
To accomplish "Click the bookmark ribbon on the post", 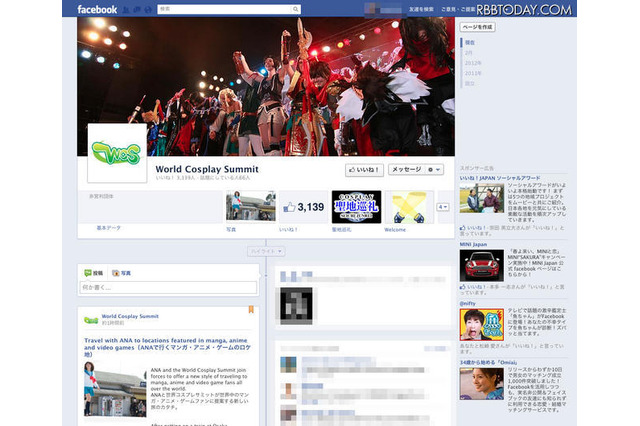I will coord(251,310).
